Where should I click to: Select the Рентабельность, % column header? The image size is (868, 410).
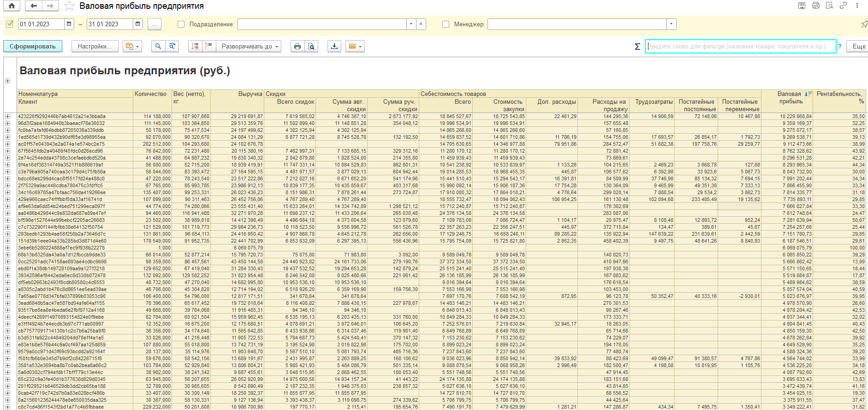tap(840, 101)
